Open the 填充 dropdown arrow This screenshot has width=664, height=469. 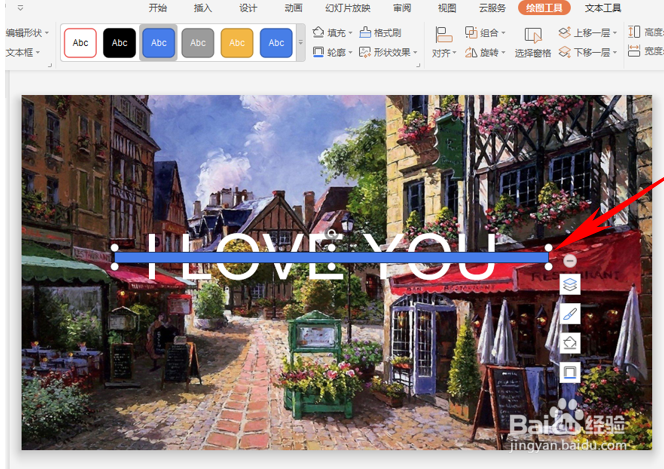pos(351,33)
